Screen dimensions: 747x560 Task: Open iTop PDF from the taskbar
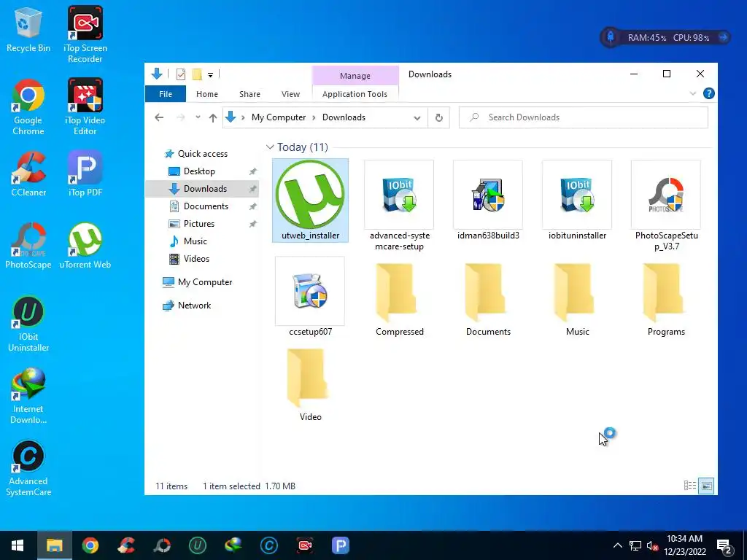[340, 545]
